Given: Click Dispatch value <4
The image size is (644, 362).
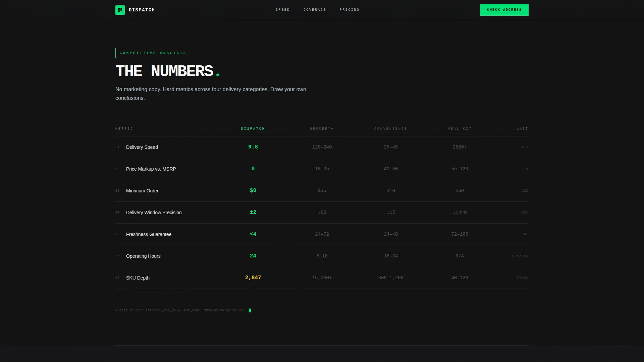Looking at the screenshot, I should point(253,234).
